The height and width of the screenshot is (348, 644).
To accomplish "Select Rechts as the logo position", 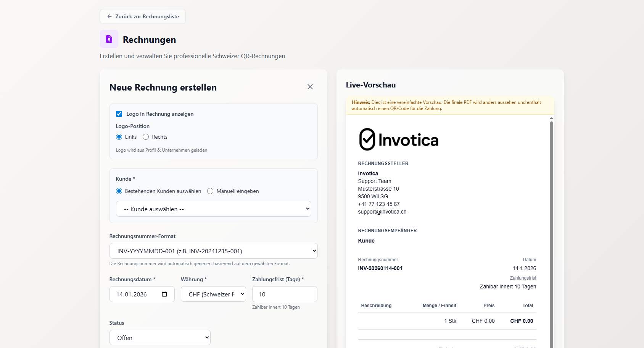I will pos(145,137).
